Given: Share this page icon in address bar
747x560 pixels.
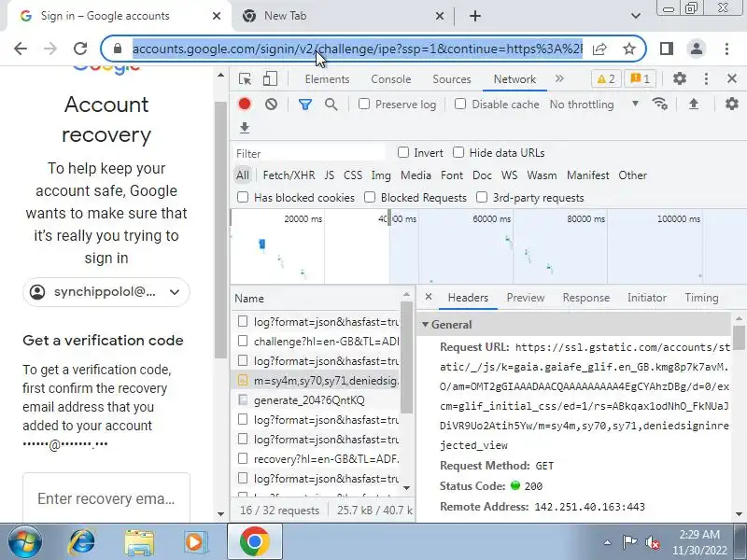Looking at the screenshot, I should pyautogui.click(x=599, y=49).
